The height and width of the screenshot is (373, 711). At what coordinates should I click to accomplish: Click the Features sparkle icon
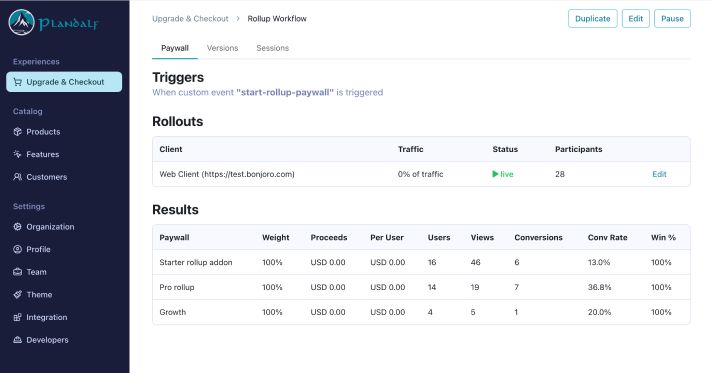click(x=18, y=155)
